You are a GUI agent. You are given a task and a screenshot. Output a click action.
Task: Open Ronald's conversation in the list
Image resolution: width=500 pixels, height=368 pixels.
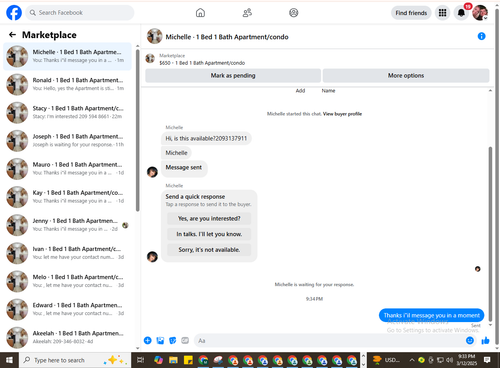point(67,84)
